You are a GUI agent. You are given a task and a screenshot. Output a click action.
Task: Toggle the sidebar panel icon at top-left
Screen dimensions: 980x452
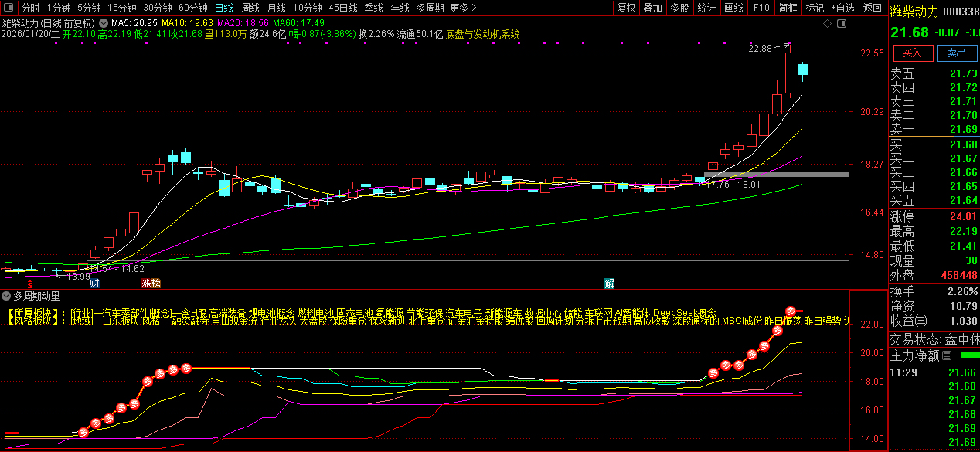tap(7, 8)
